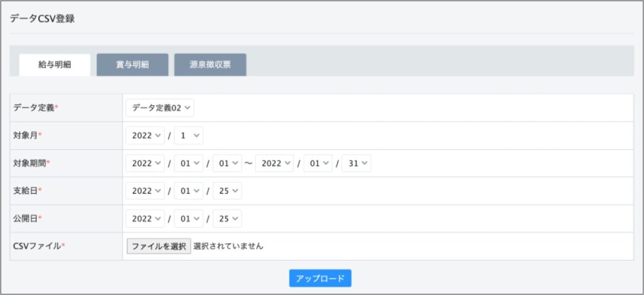644x295 pixels.
Task: Pick the 対象期間 start day dropdown
Action: pos(227,163)
